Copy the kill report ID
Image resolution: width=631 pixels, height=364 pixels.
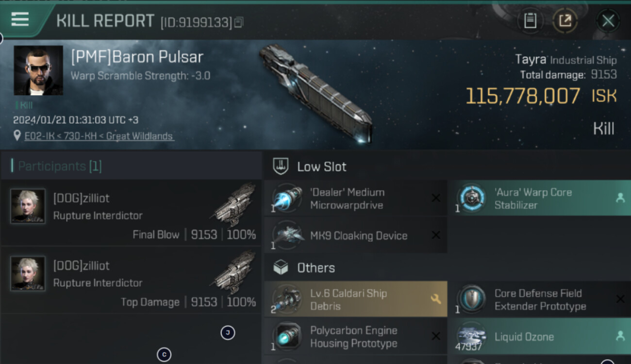tap(238, 22)
